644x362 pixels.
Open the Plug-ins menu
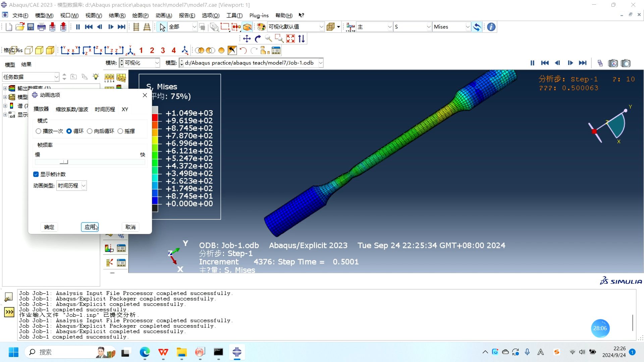pyautogui.click(x=259, y=15)
